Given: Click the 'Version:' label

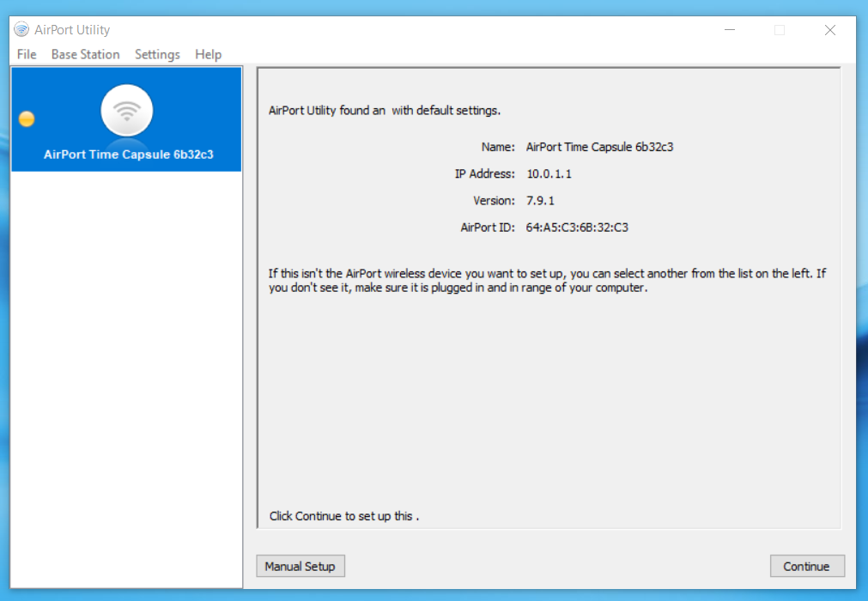Looking at the screenshot, I should [x=495, y=200].
